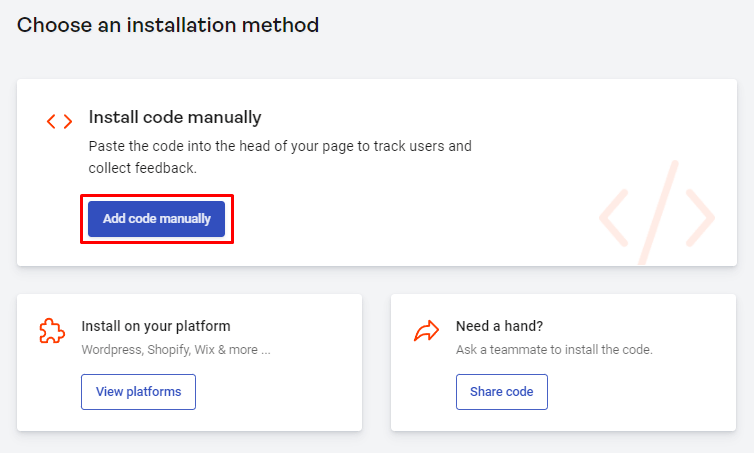Click the Need a hand? heading

[499, 326]
